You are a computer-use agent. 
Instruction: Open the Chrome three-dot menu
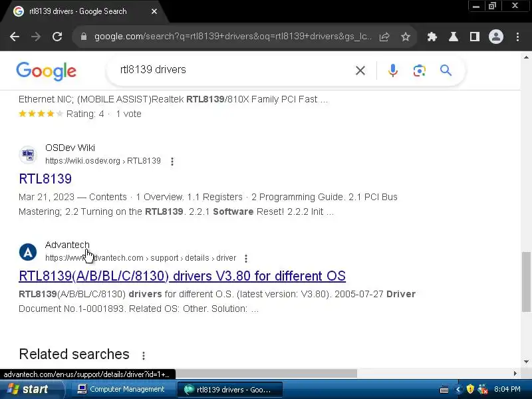coord(517,37)
